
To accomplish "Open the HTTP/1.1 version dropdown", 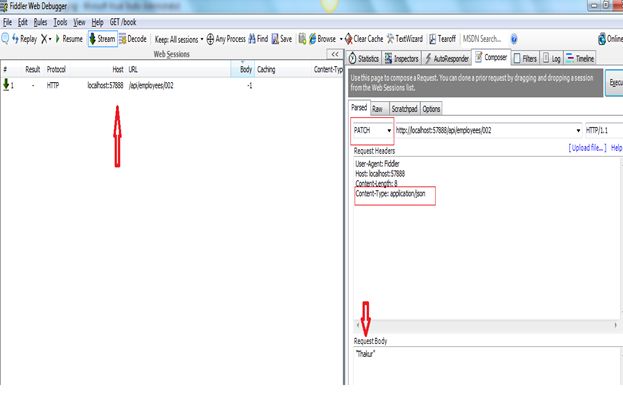I will [604, 130].
